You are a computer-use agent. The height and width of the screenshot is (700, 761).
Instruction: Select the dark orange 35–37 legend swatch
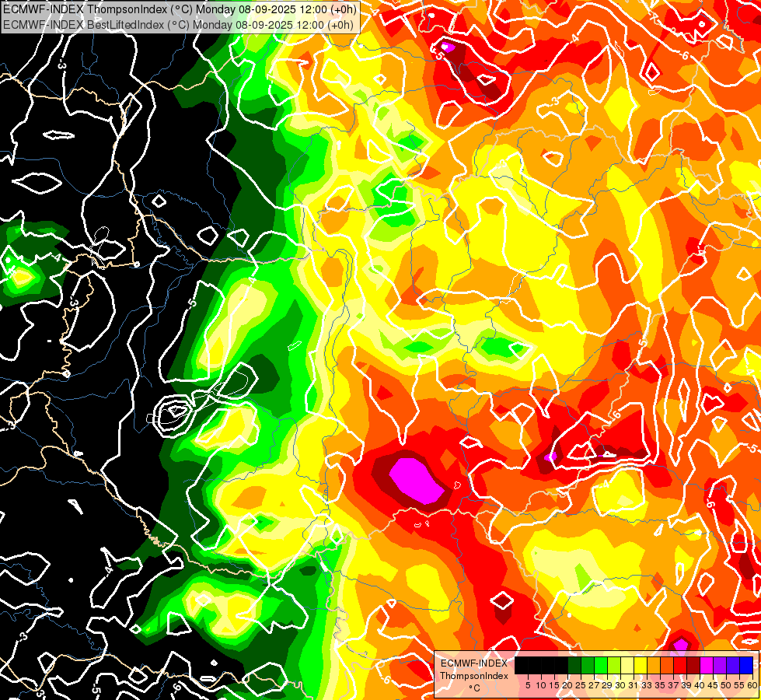[x=667, y=666]
